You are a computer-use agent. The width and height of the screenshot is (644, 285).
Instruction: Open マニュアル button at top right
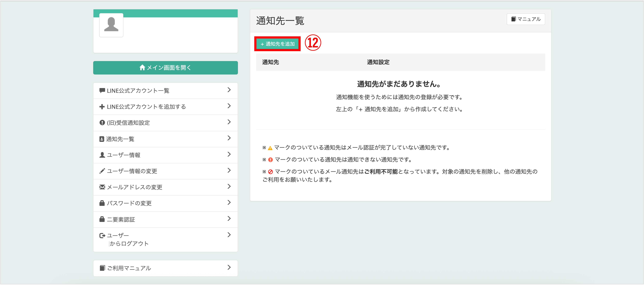tap(526, 19)
